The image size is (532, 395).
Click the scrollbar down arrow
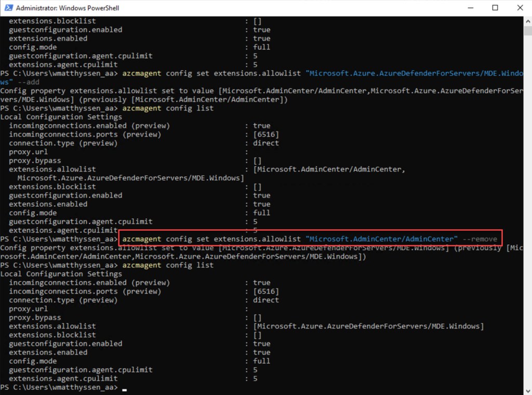coord(527,390)
